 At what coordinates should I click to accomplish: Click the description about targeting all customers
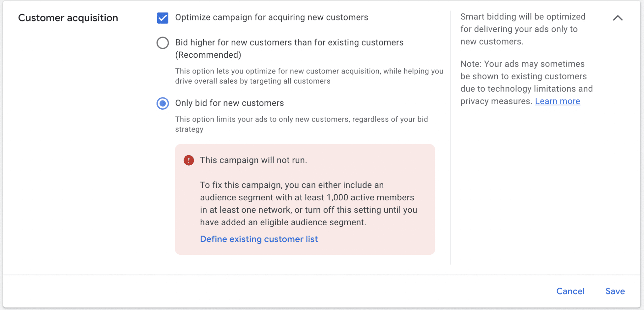point(309,76)
